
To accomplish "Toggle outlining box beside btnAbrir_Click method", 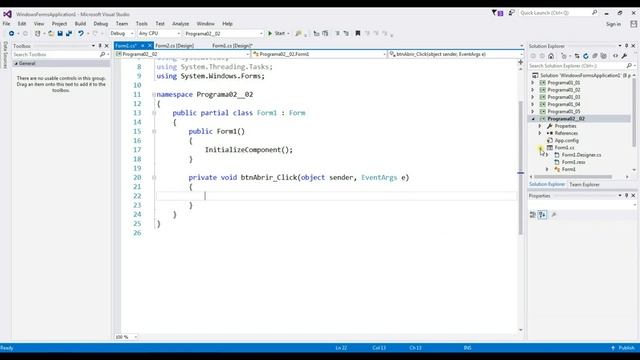I will pos(154,178).
